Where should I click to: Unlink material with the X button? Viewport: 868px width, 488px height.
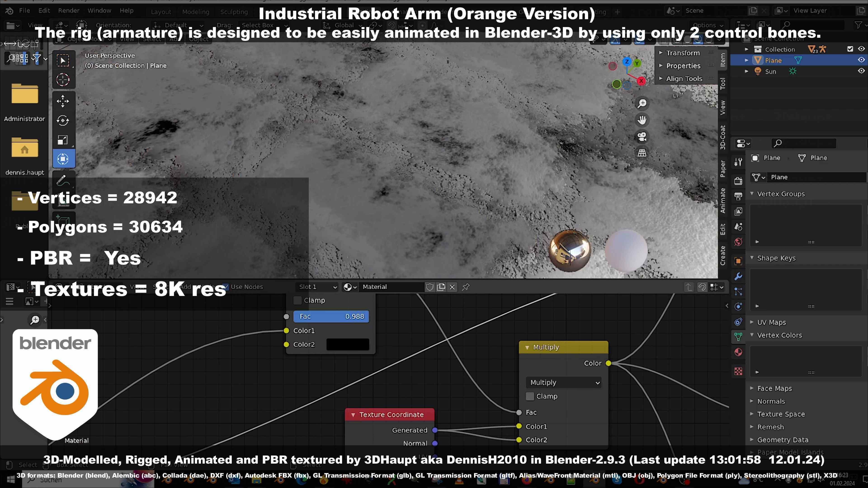[452, 287]
